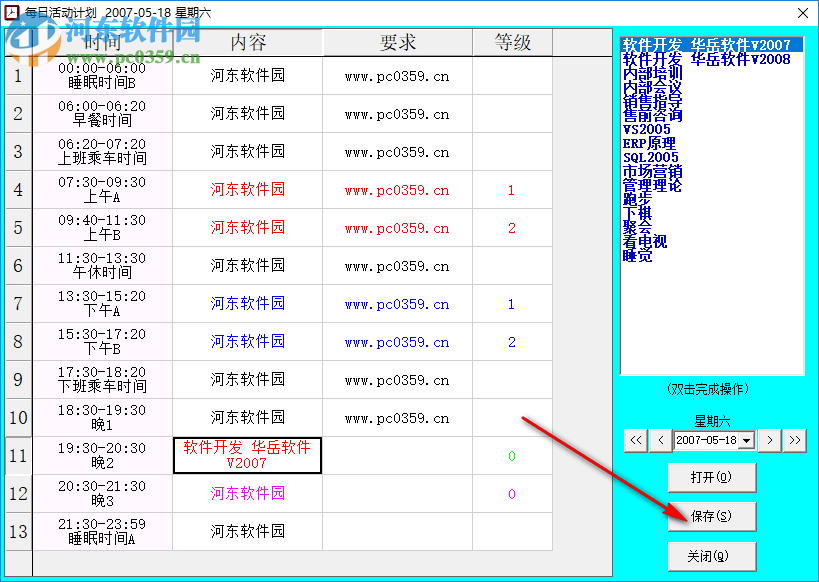Close the daily activity plan window

pos(803,13)
